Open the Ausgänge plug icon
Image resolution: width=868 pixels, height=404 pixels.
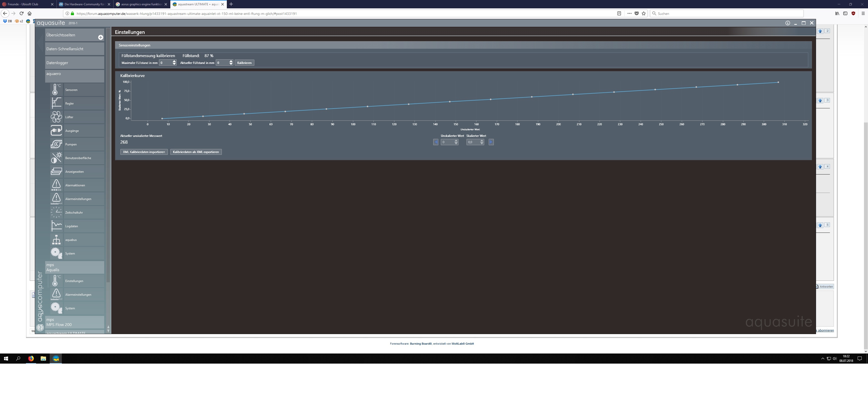click(56, 131)
